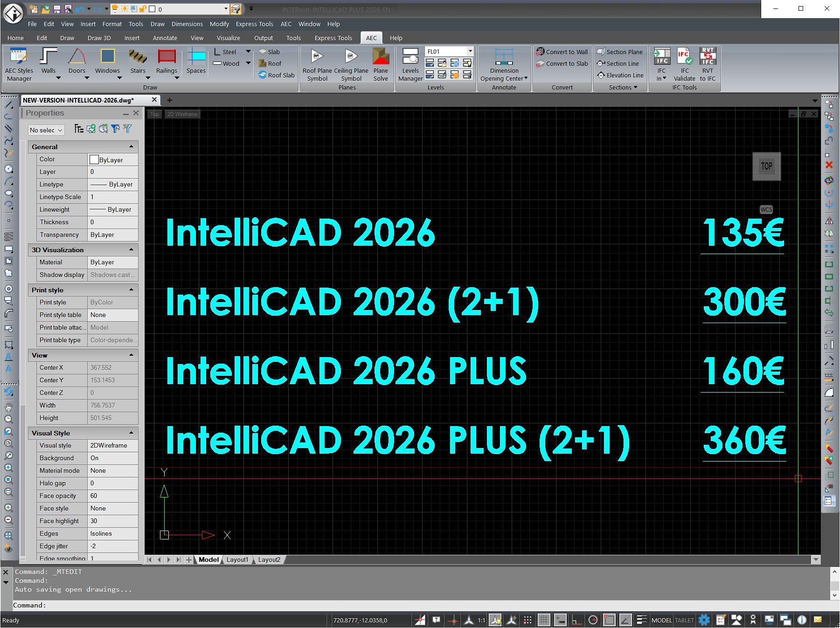Toggle layer on/off lightbulb icon
This screenshot has height=628, width=840.
pos(115,9)
